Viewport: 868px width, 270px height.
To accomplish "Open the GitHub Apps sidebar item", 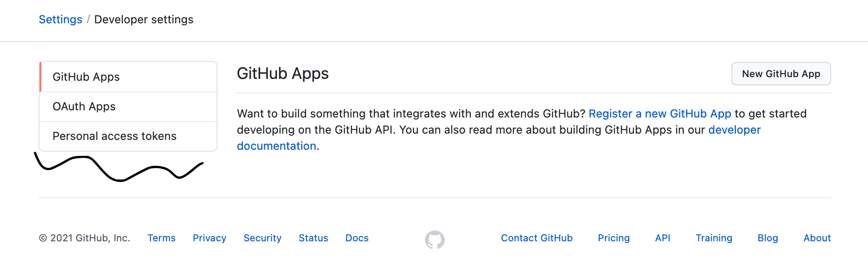I will click(x=86, y=77).
